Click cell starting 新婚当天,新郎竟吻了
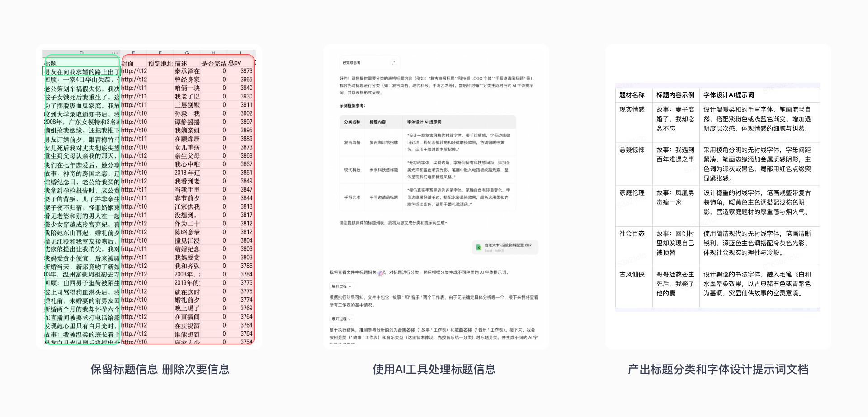This screenshot has height=417, width=868. click(x=81, y=266)
